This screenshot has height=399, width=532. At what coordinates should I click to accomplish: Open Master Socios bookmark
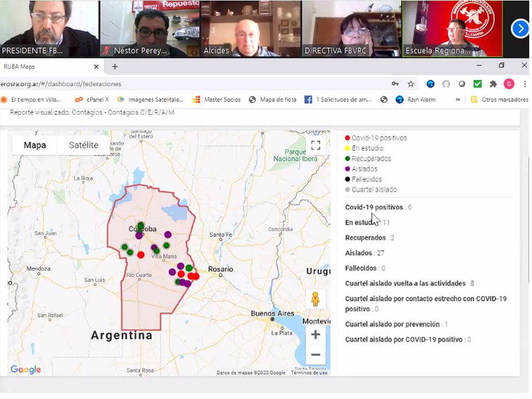coord(217,100)
